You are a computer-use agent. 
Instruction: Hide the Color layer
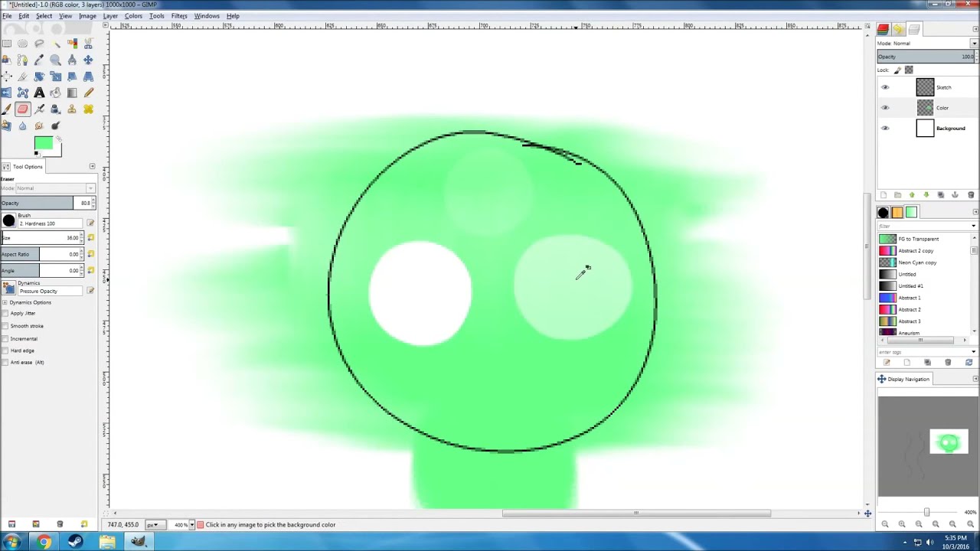885,108
